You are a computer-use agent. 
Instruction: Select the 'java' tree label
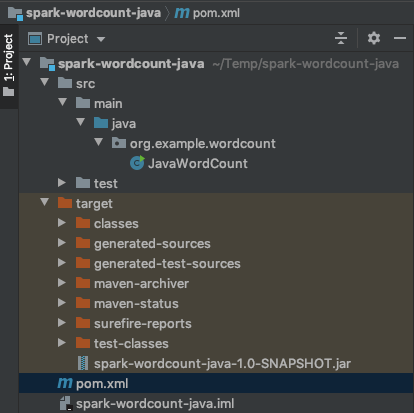(124, 124)
